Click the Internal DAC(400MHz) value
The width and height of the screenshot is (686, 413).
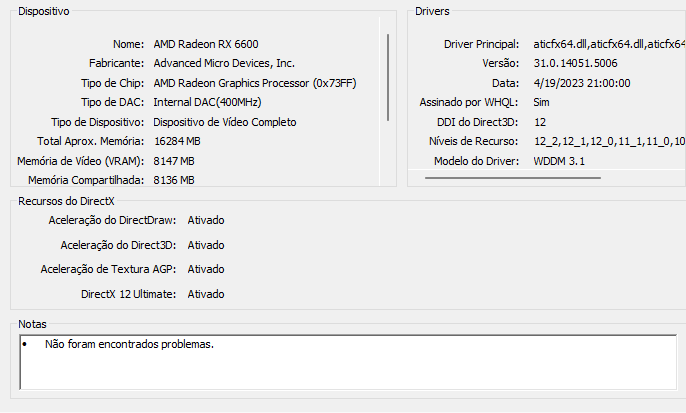click(x=207, y=102)
